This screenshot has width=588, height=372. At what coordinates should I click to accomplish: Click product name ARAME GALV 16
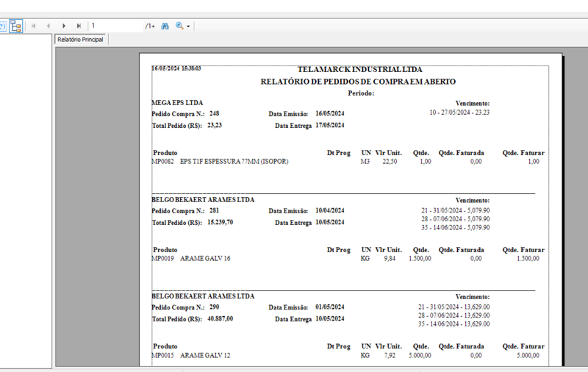pyautogui.click(x=205, y=258)
